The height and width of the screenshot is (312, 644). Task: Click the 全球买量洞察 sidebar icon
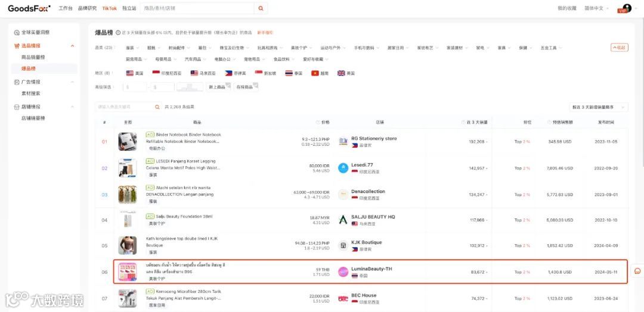(x=17, y=32)
